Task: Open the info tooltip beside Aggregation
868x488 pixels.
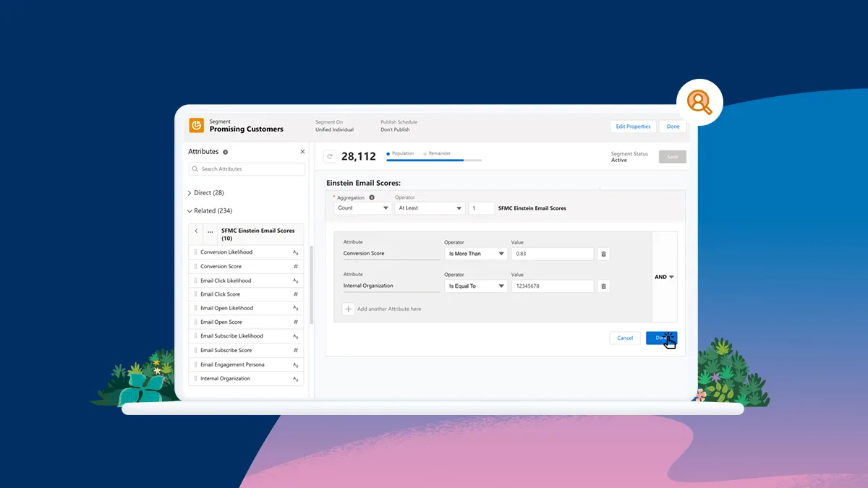Action: pyautogui.click(x=371, y=197)
